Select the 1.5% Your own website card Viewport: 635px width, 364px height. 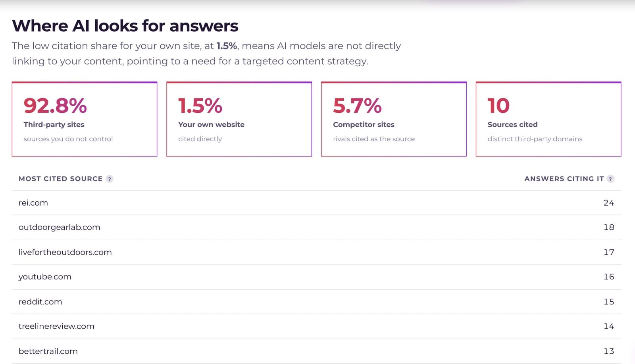239,119
